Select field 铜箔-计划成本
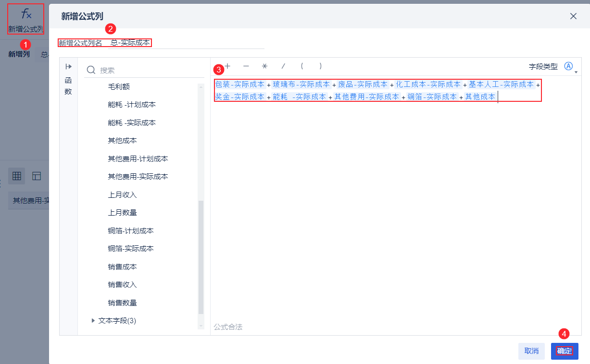 pyautogui.click(x=131, y=231)
